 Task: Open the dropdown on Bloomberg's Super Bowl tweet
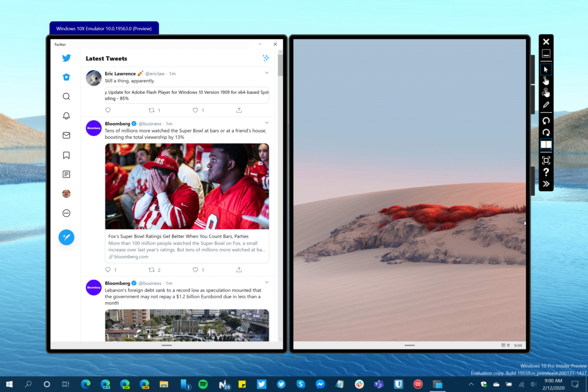[x=267, y=122]
